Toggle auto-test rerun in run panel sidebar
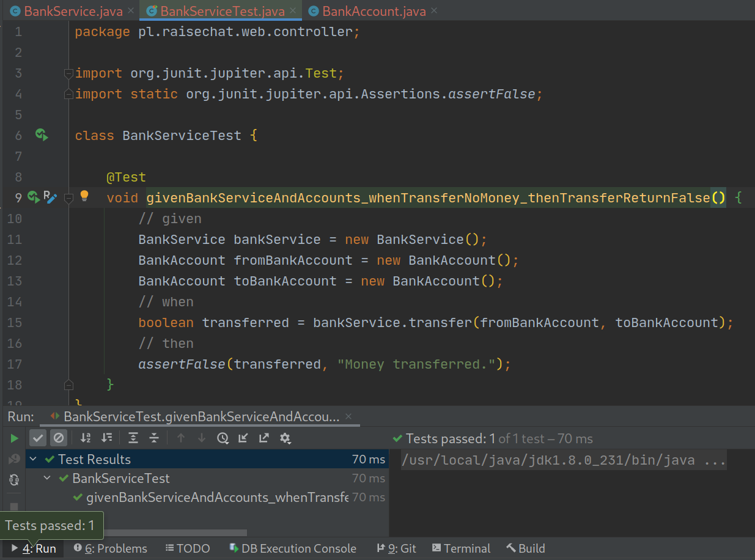The image size is (755, 560). click(14, 481)
